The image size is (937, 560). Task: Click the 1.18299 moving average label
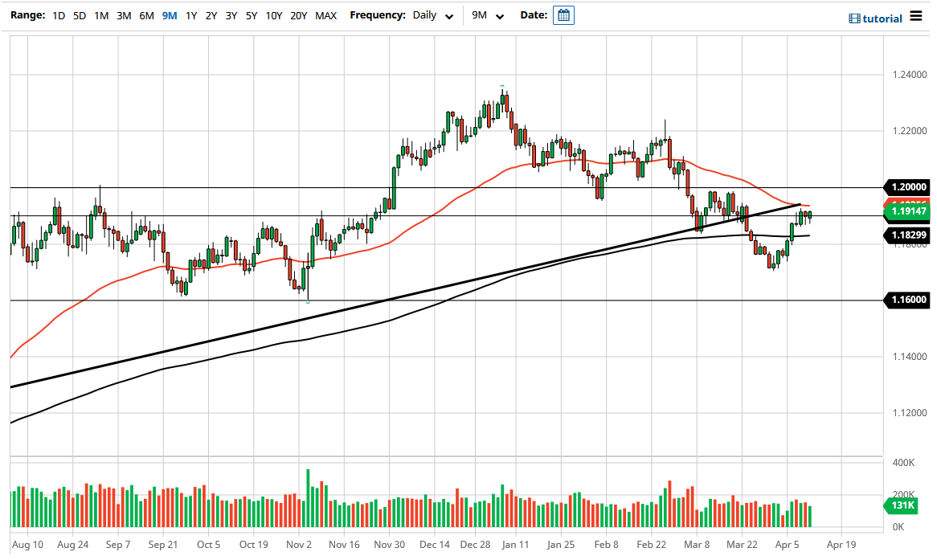click(908, 235)
